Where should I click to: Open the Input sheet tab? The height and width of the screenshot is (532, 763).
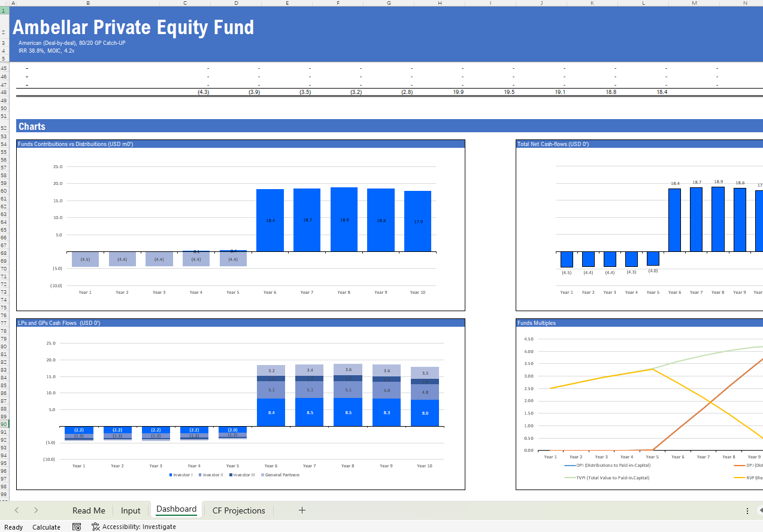click(131, 510)
